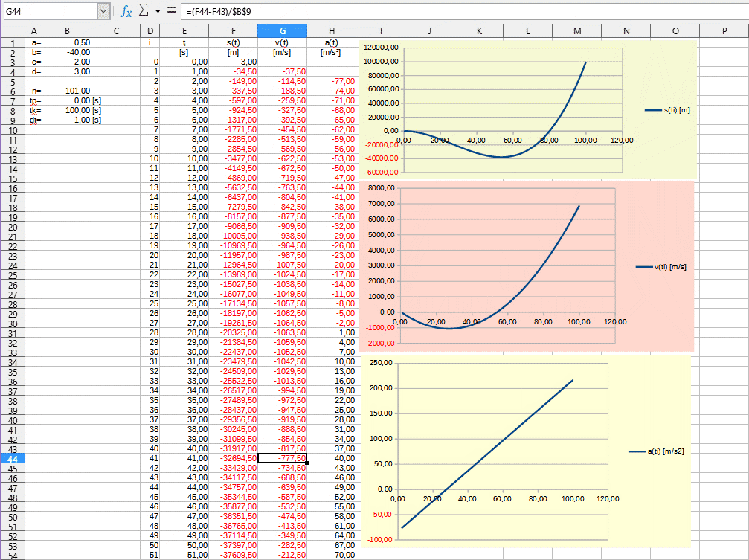Select the a(ti) [m/s2] chart legend entry

pyautogui.click(x=656, y=451)
